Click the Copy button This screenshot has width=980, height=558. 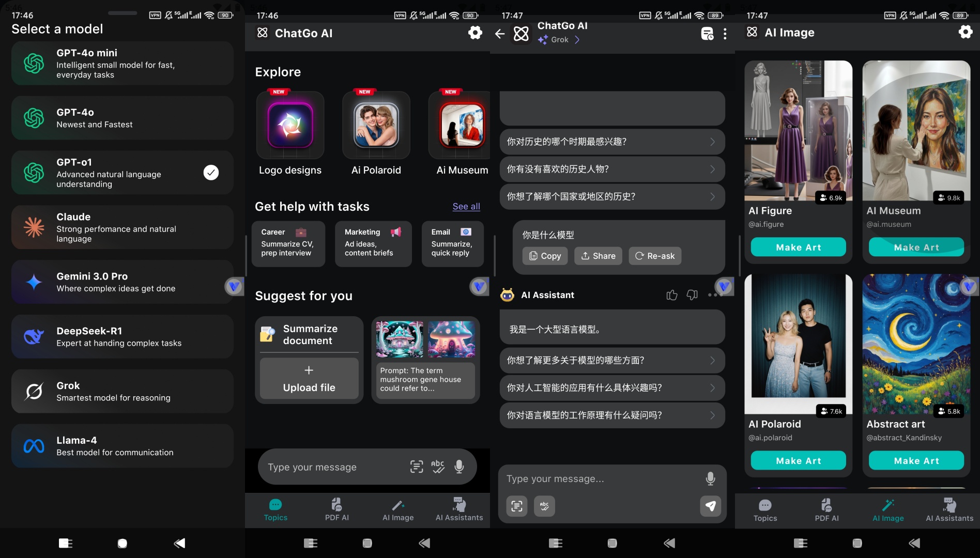click(545, 256)
